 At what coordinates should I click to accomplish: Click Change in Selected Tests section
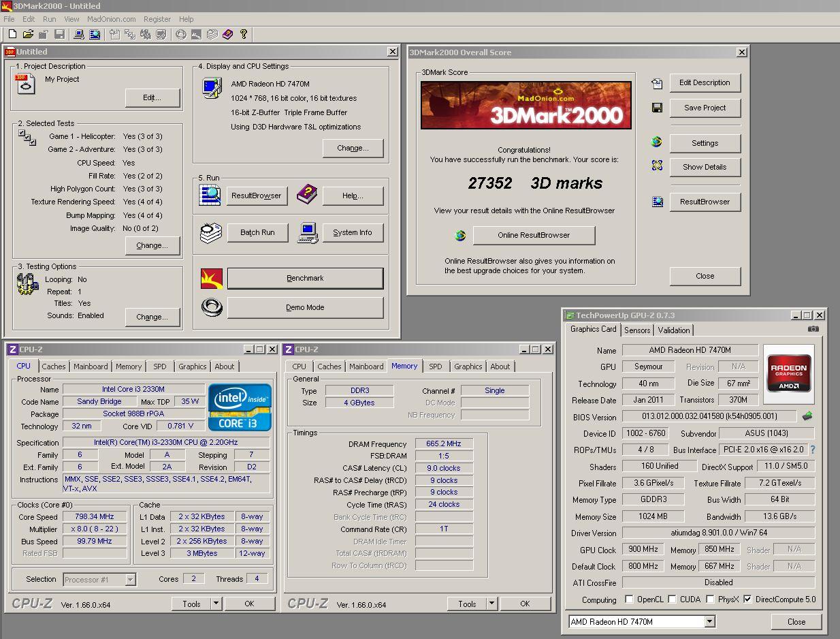click(x=152, y=245)
